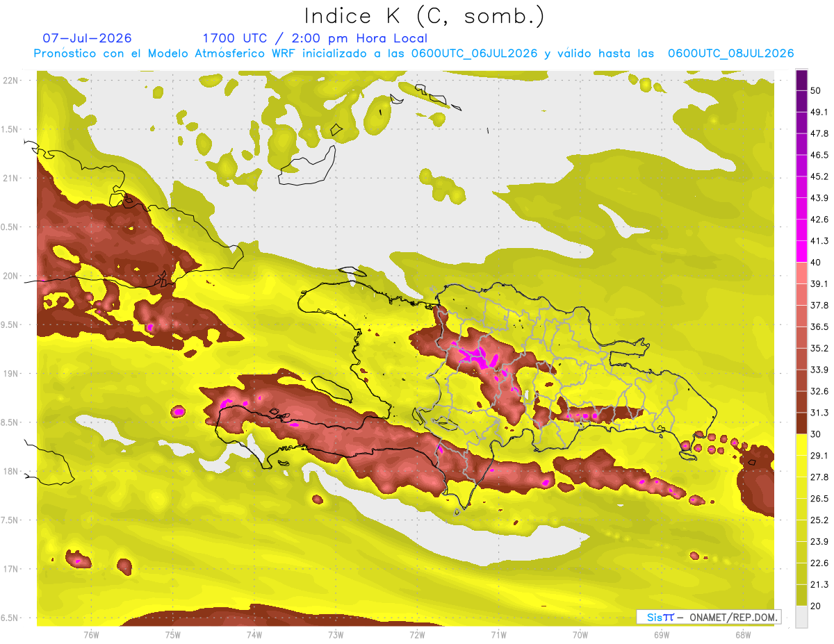The image size is (834, 644).
Task: Select the magenta swatch between 40 and 41.3
Action: (x=801, y=251)
